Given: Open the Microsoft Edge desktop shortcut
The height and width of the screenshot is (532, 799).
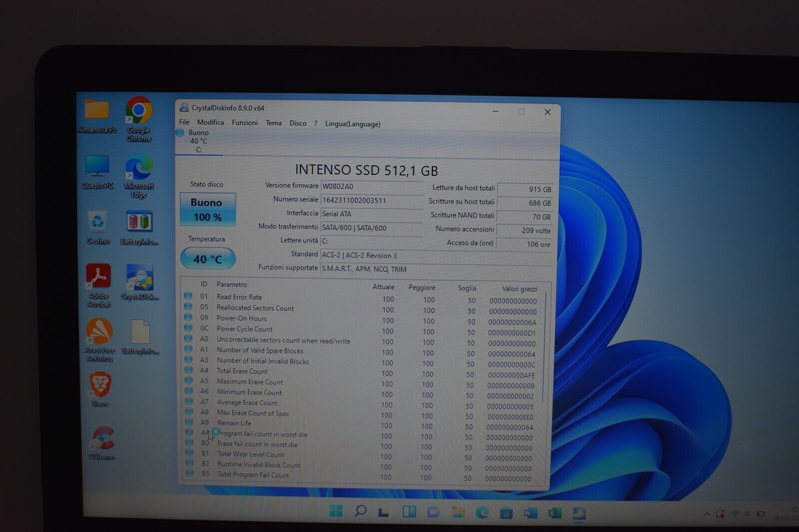Looking at the screenshot, I should coord(139,176).
